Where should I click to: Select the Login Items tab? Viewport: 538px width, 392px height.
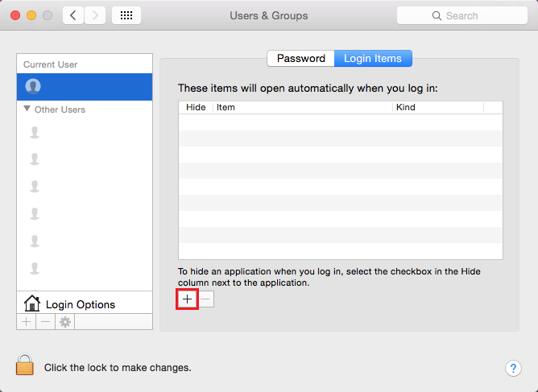click(x=373, y=58)
